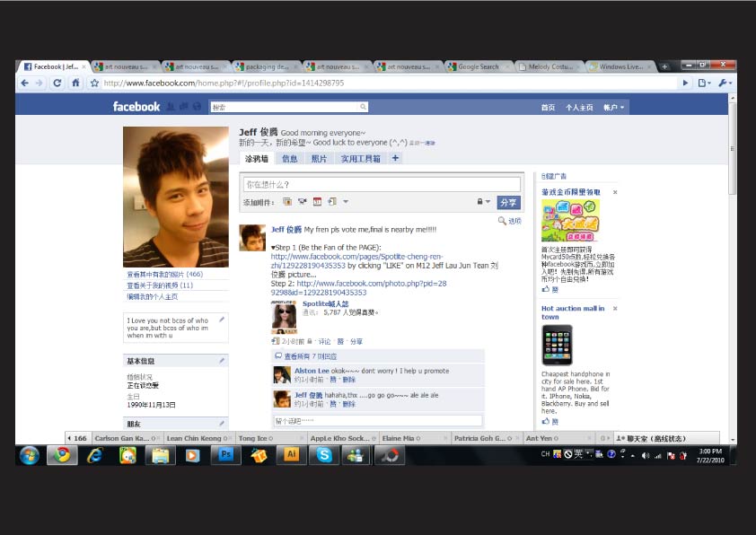The image size is (756, 535).
Task: Click the browser forward arrow
Action: [x=40, y=83]
